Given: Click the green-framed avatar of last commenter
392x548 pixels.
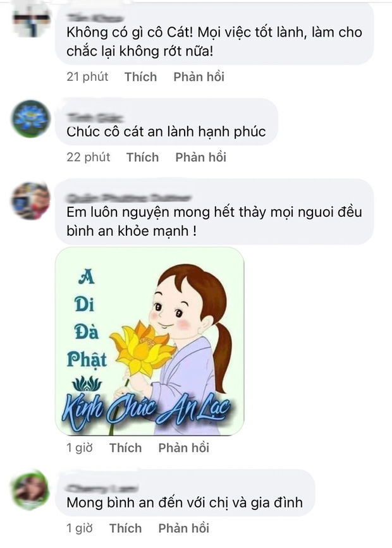Looking at the screenshot, I should tap(31, 490).
